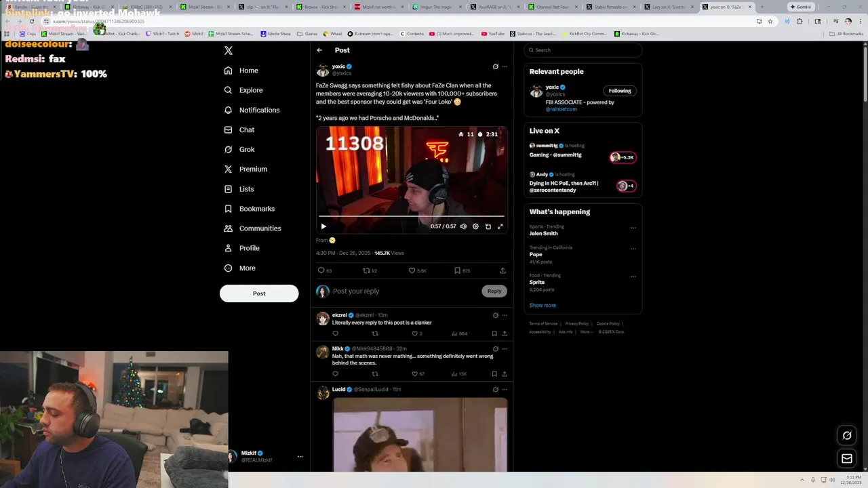
Task: Open the YouTube bookmark
Action: pyautogui.click(x=493, y=34)
